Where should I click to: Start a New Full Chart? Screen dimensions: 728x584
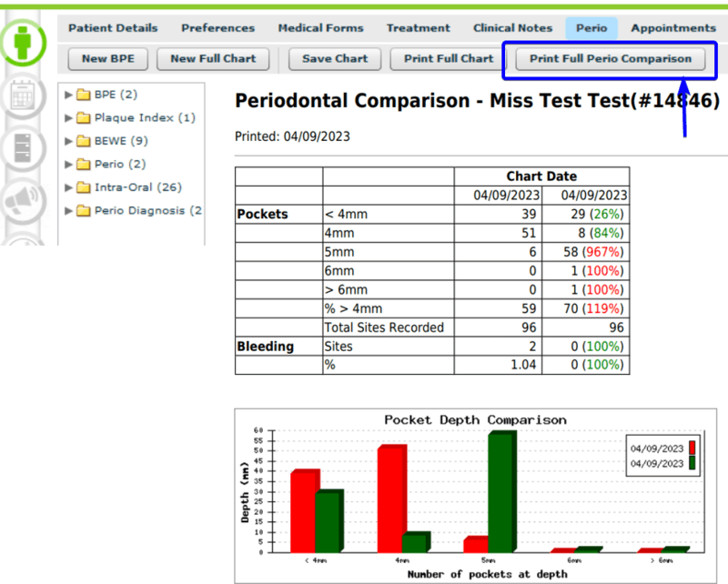[x=213, y=59]
